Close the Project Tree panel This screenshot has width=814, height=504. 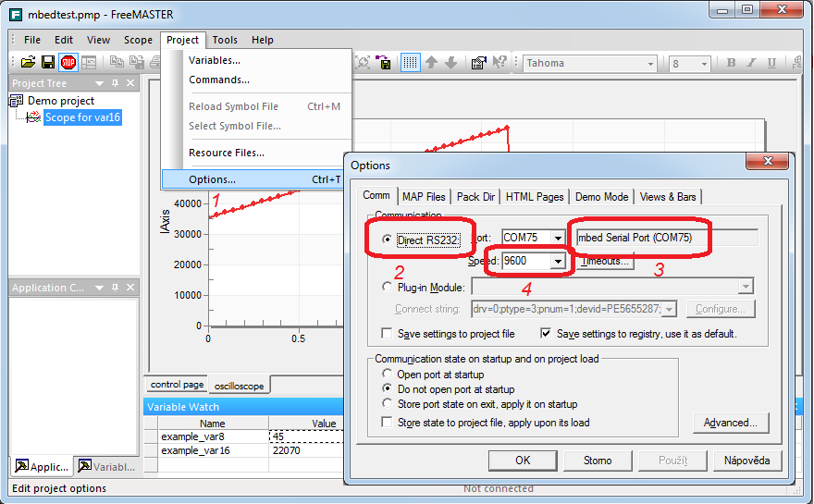(130, 83)
